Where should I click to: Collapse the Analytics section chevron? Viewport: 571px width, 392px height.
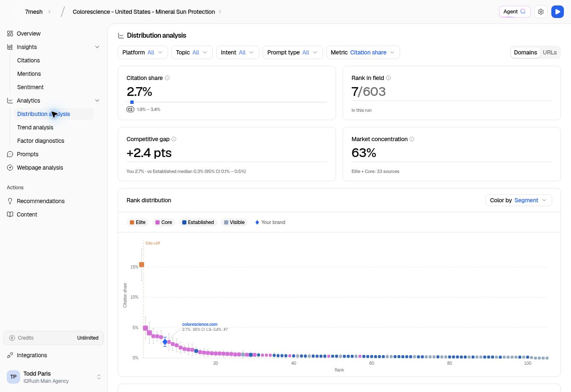[x=97, y=101]
